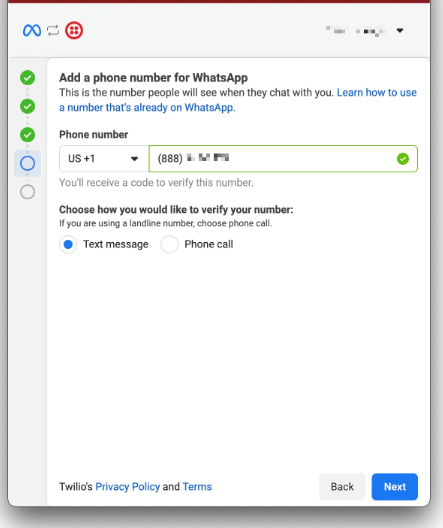This screenshot has height=528, width=443.
Task: Click the current step blue circle indicator
Action: [x=28, y=163]
